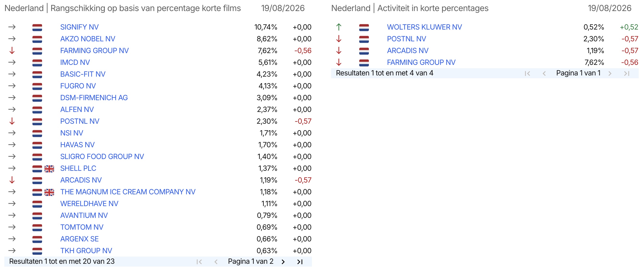Click AKZO NOBEL percentage 8,62%
The width and height of the screenshot is (644, 270).
coord(267,39)
